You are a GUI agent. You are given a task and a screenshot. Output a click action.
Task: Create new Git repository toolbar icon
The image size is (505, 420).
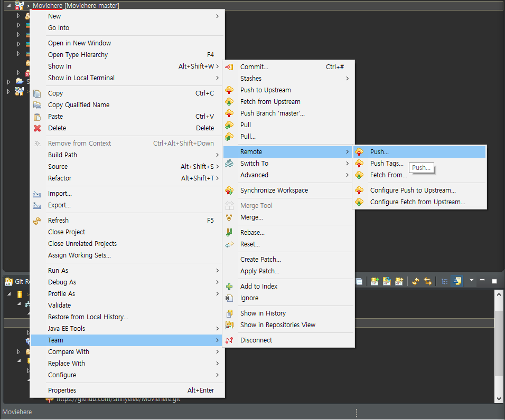point(399,281)
